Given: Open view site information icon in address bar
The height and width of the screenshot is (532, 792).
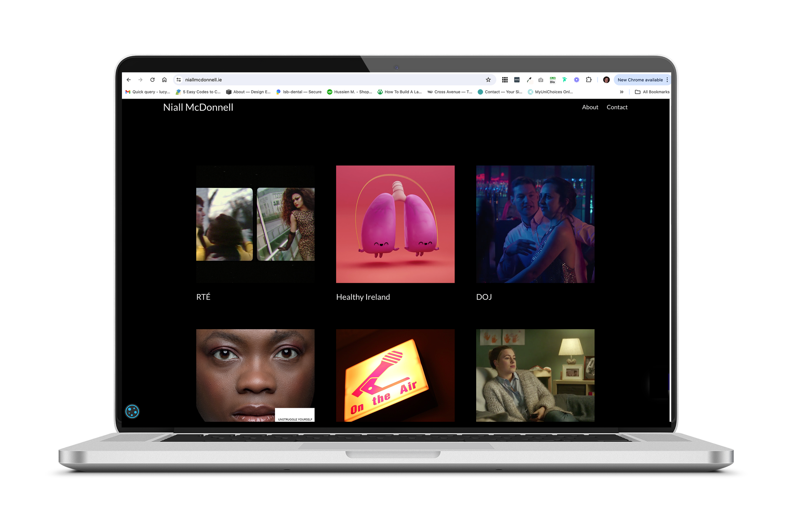Looking at the screenshot, I should (178, 80).
